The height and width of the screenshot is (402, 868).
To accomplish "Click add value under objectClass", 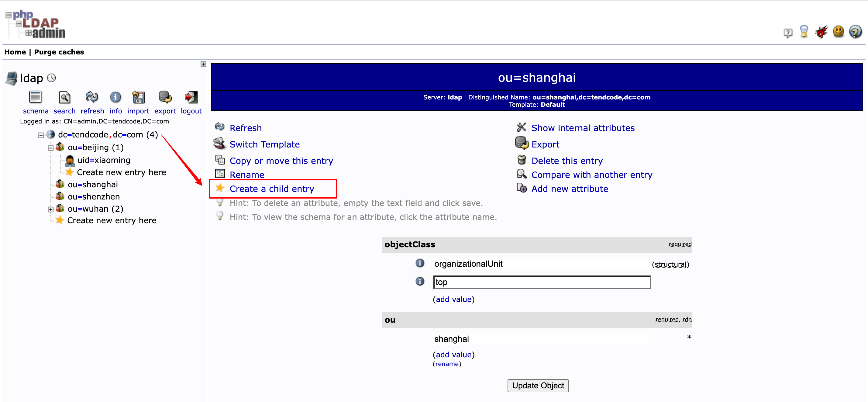I will point(453,299).
